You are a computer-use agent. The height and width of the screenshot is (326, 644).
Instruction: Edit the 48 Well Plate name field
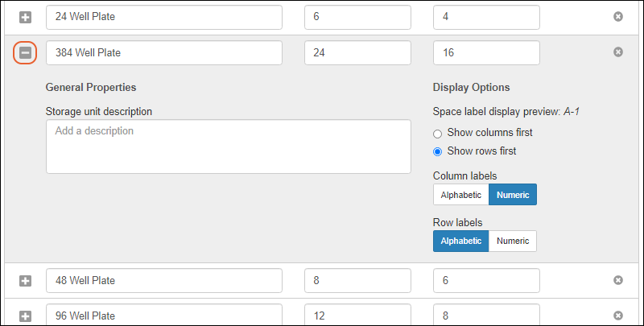coord(164,280)
